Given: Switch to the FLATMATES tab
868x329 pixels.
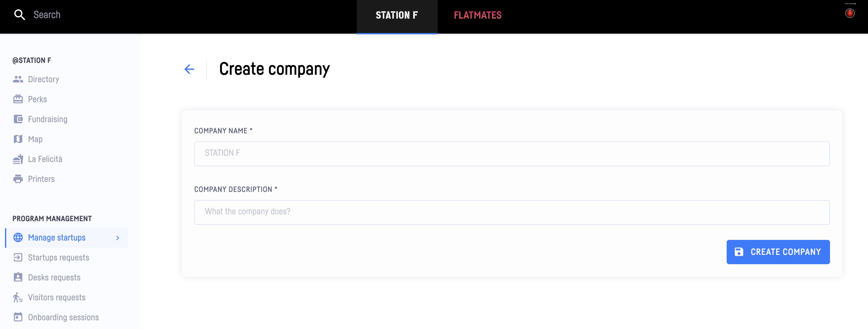Looking at the screenshot, I should tap(478, 15).
